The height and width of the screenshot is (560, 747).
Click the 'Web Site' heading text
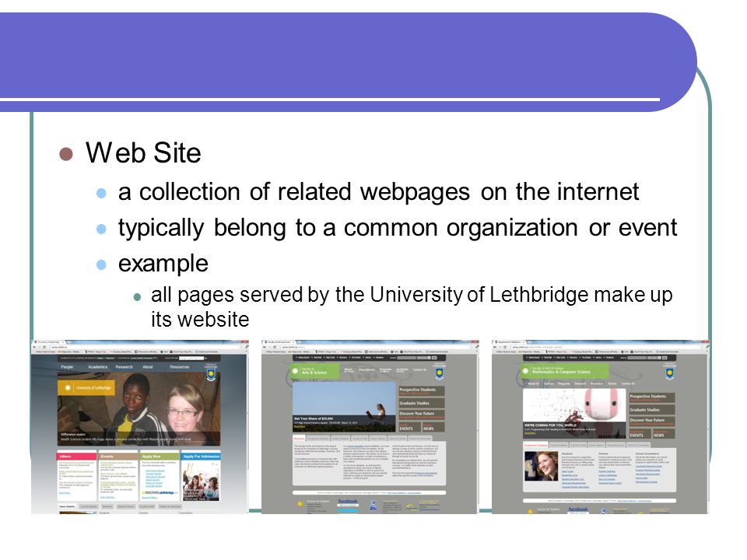(143, 153)
